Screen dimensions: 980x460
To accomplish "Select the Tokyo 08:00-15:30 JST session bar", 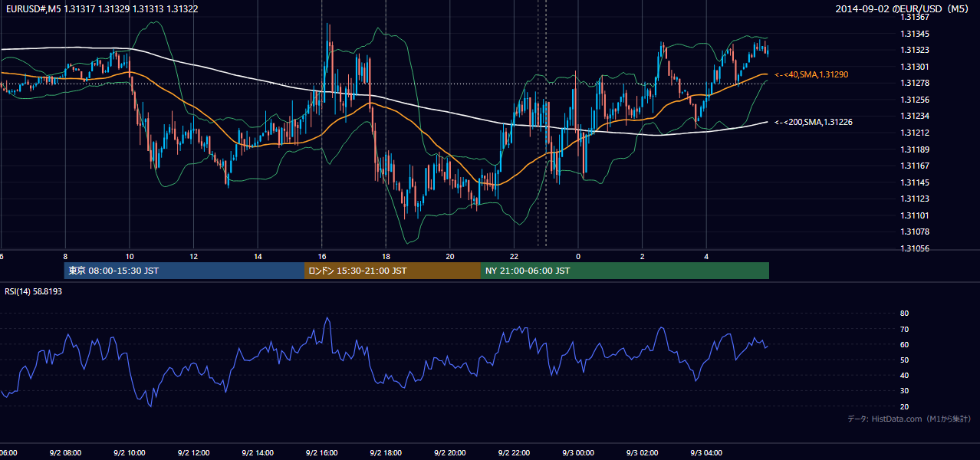I will (x=184, y=271).
